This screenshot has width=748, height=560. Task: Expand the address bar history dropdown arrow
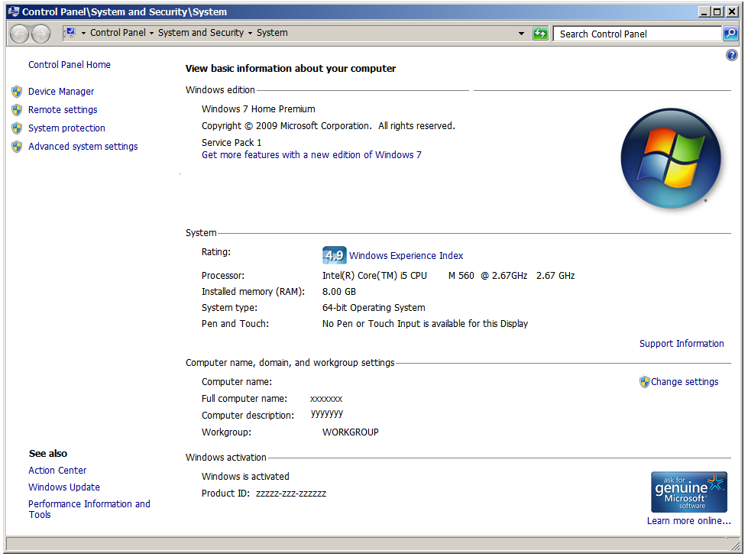[522, 34]
